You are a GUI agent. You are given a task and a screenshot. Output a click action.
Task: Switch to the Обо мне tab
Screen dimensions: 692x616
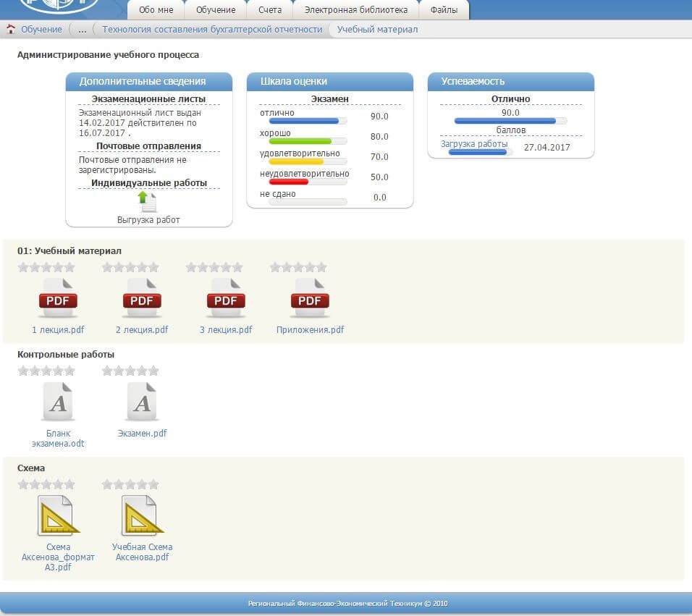pos(156,10)
